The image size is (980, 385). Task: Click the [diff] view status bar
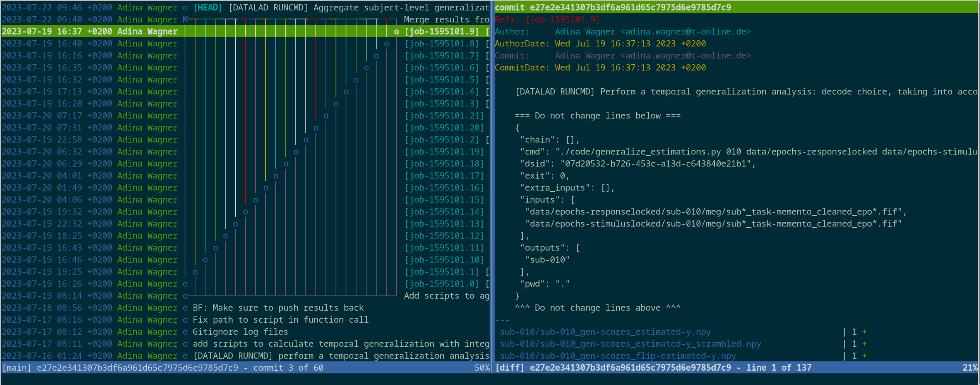tap(735, 368)
